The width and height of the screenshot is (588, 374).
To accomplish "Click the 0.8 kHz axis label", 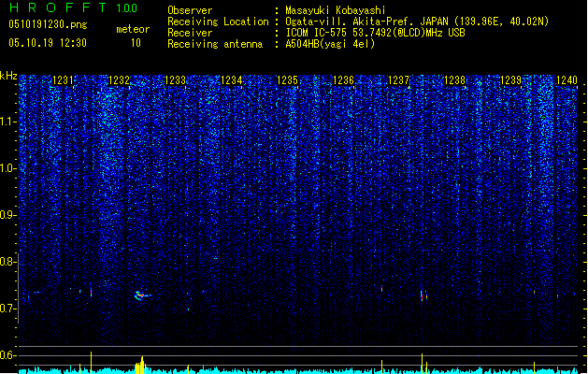I will point(8,262).
